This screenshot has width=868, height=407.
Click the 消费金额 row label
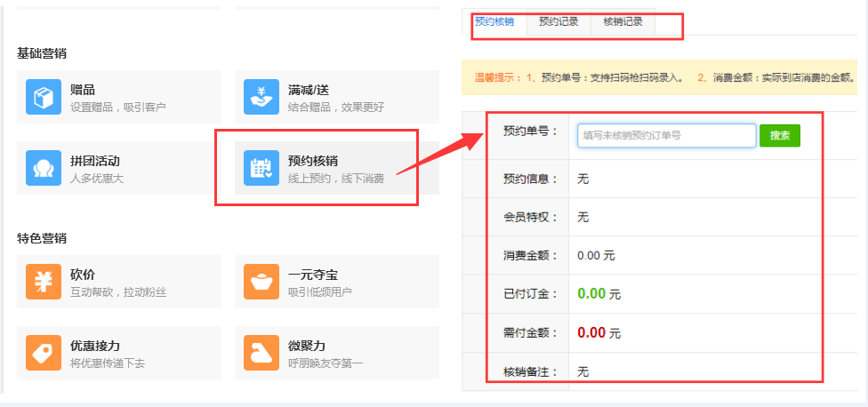[x=530, y=255]
